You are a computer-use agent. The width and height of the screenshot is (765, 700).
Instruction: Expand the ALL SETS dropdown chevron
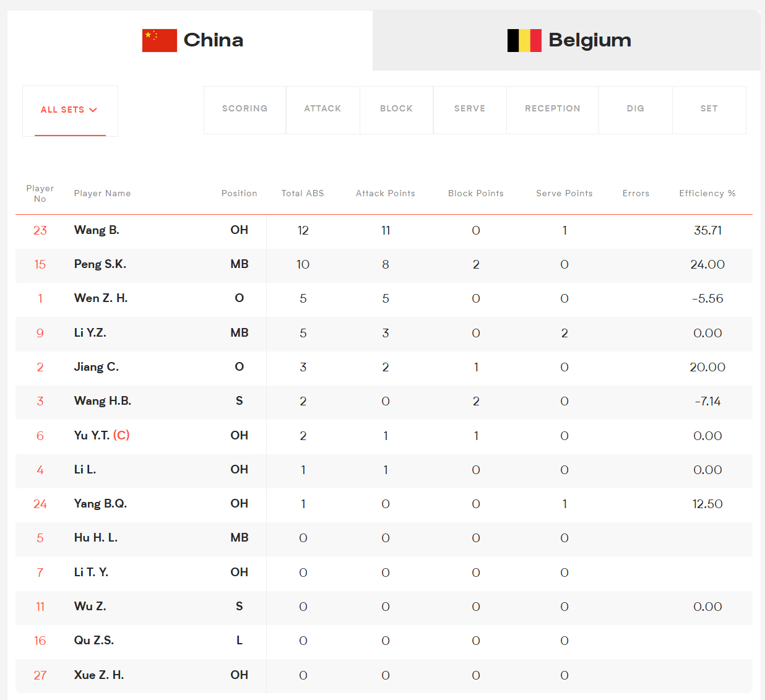coord(93,110)
